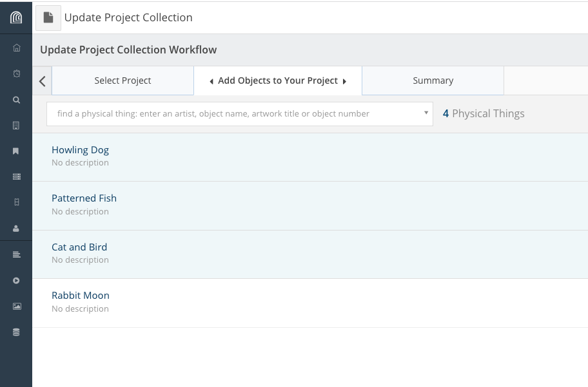588x387 pixels.
Task: Click the building sidebar icon
Action: point(16,126)
